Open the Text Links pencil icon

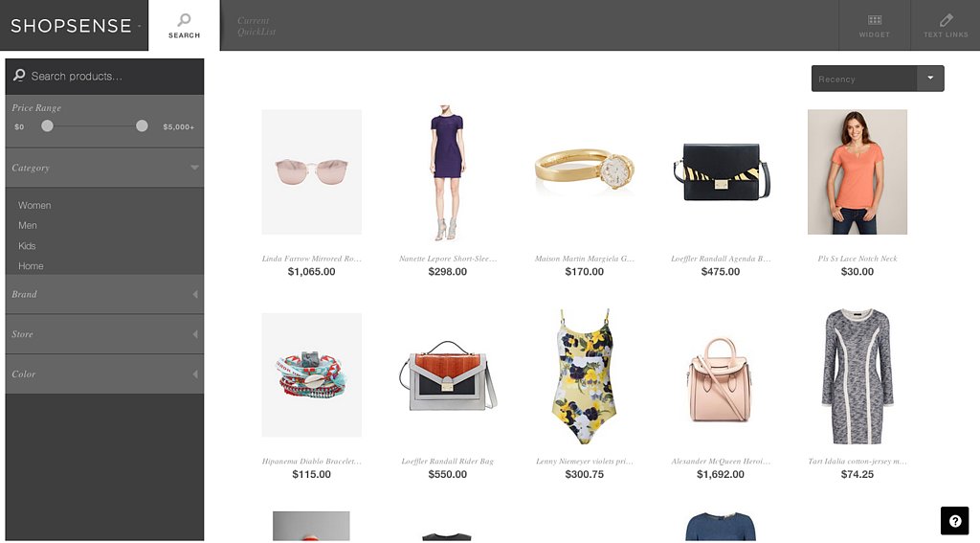pos(946,20)
